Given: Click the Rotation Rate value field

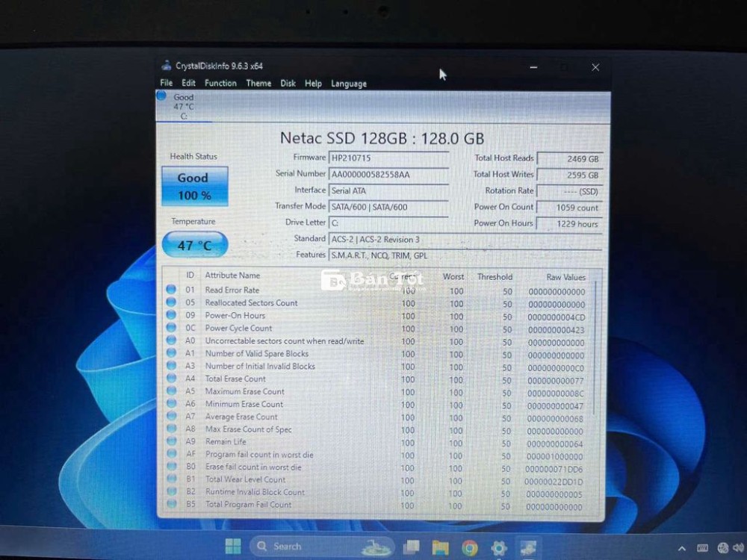Looking at the screenshot, I should click(569, 191).
